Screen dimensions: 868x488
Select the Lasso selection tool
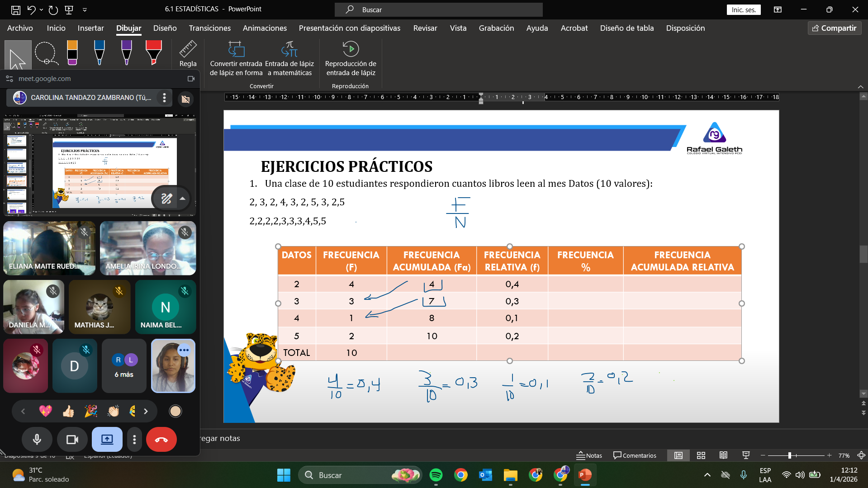click(x=46, y=54)
